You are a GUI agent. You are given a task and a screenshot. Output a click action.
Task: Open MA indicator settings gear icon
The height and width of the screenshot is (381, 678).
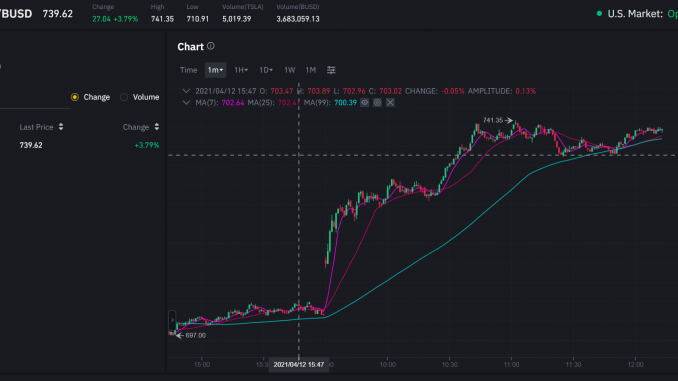point(377,102)
